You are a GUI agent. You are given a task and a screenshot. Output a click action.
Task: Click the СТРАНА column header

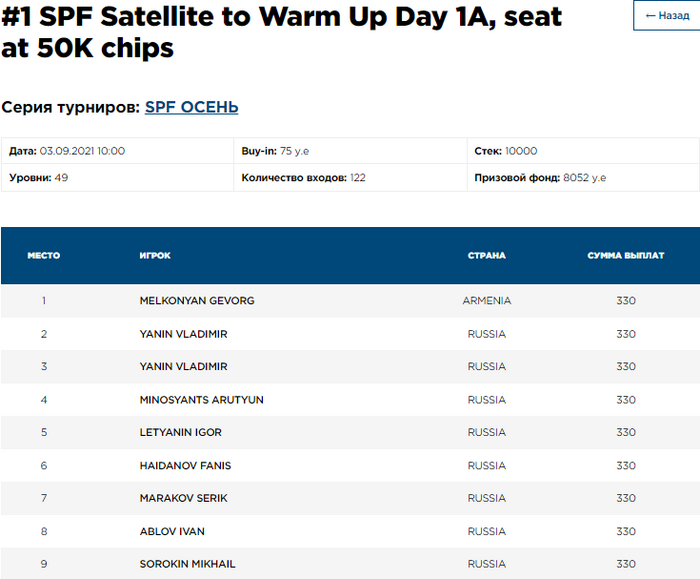[x=486, y=256]
